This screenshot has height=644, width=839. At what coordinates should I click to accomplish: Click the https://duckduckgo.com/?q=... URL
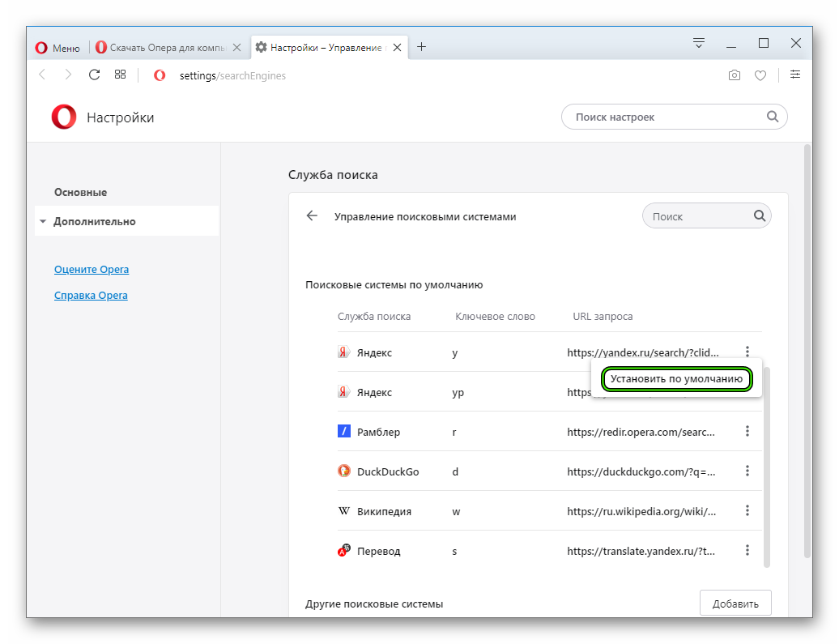tap(641, 471)
